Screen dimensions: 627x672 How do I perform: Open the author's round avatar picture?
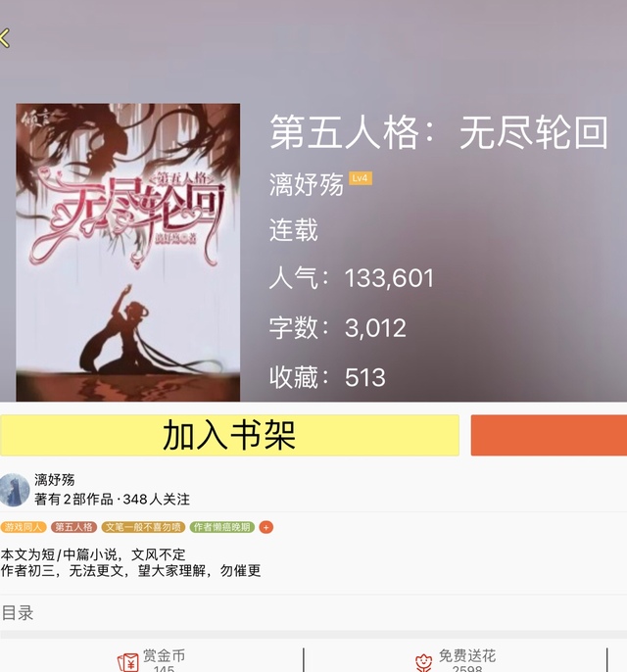pos(14,490)
